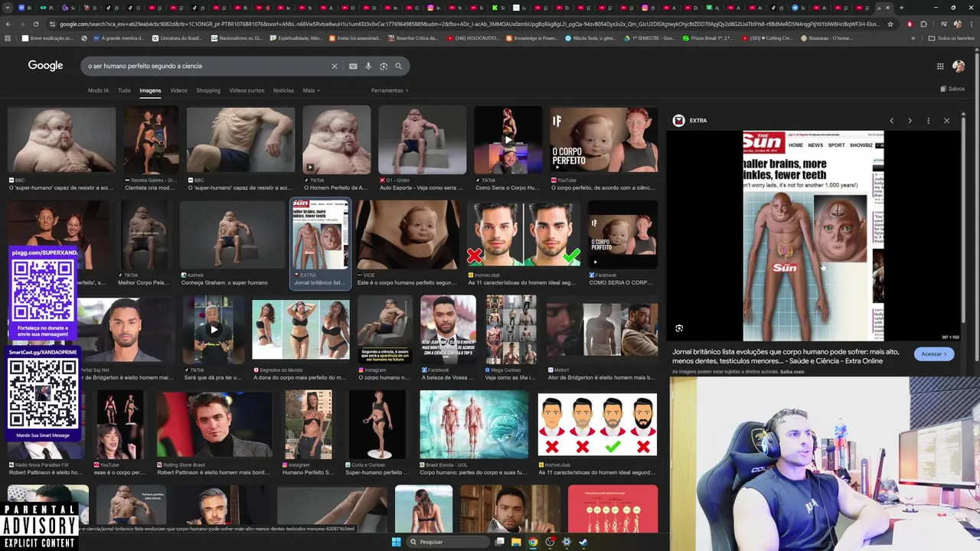980x551 pixels.
Task: Open the Google apps grid
Action: (940, 66)
